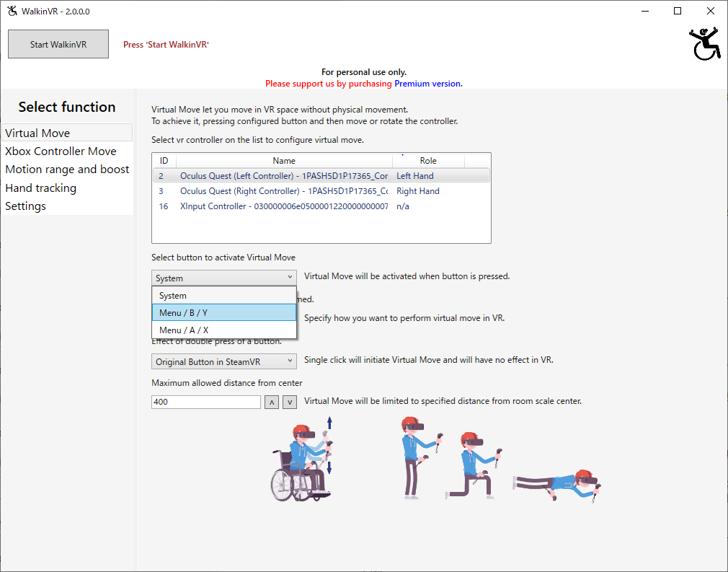
Task: Open Original Button in SteamVR dropdown
Action: (223, 361)
